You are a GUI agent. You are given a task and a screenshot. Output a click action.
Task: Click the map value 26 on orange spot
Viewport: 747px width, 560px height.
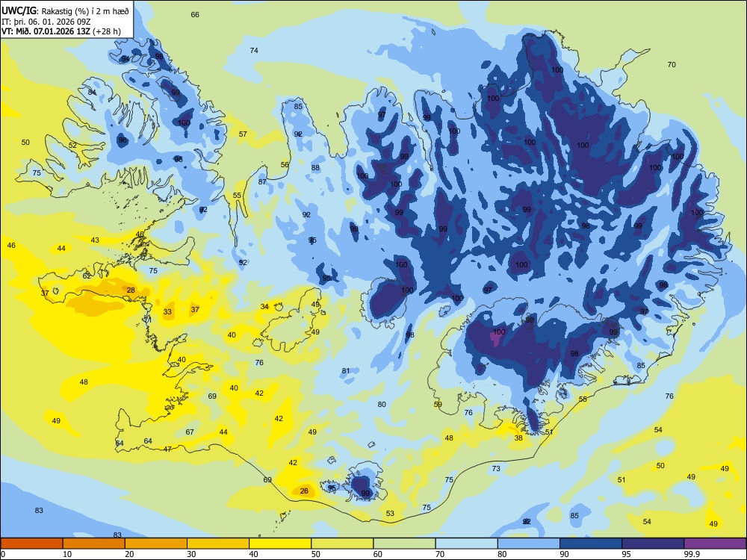click(x=304, y=491)
